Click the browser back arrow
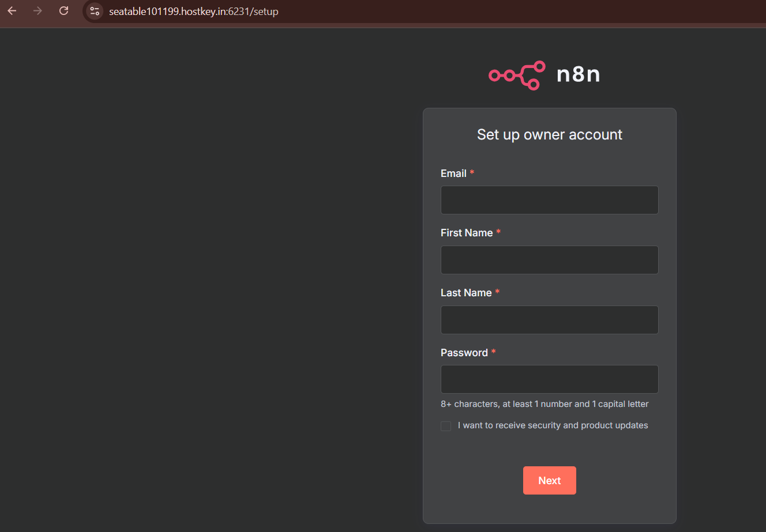Screen dimensions: 766x532 (12, 11)
